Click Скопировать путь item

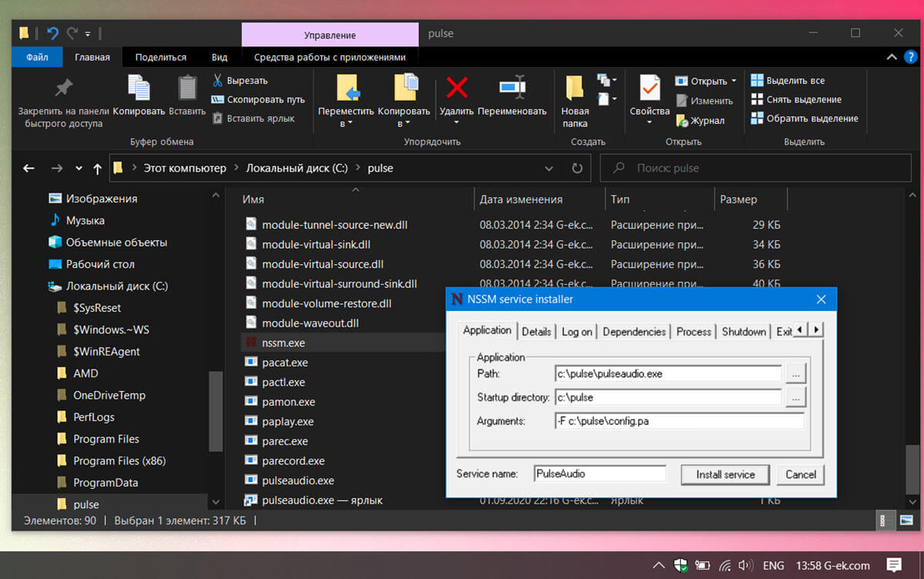tap(259, 99)
